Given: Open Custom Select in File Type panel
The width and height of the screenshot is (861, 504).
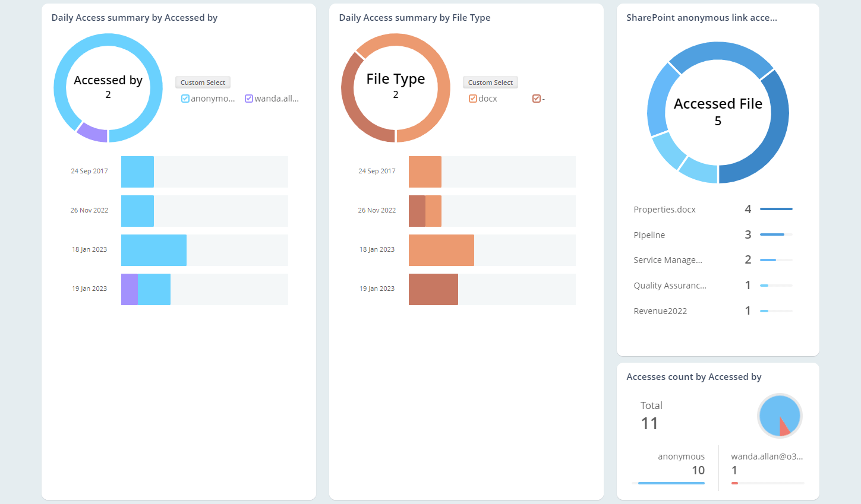Looking at the screenshot, I should [x=490, y=83].
